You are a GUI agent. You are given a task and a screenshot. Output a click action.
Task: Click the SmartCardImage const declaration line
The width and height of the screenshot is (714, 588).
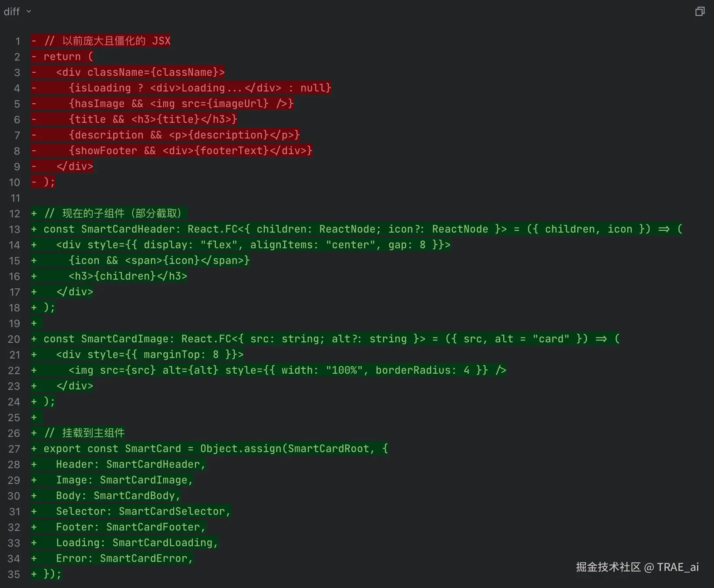[x=331, y=339]
